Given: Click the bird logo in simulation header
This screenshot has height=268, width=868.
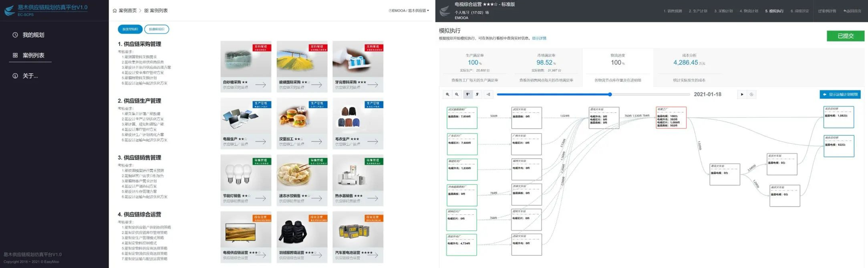Looking at the screenshot, I should (x=445, y=11).
